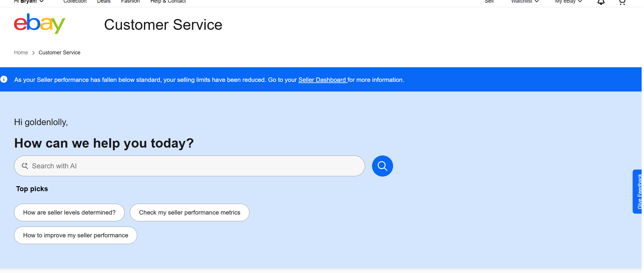Click the info icon in blue banner

click(x=4, y=79)
